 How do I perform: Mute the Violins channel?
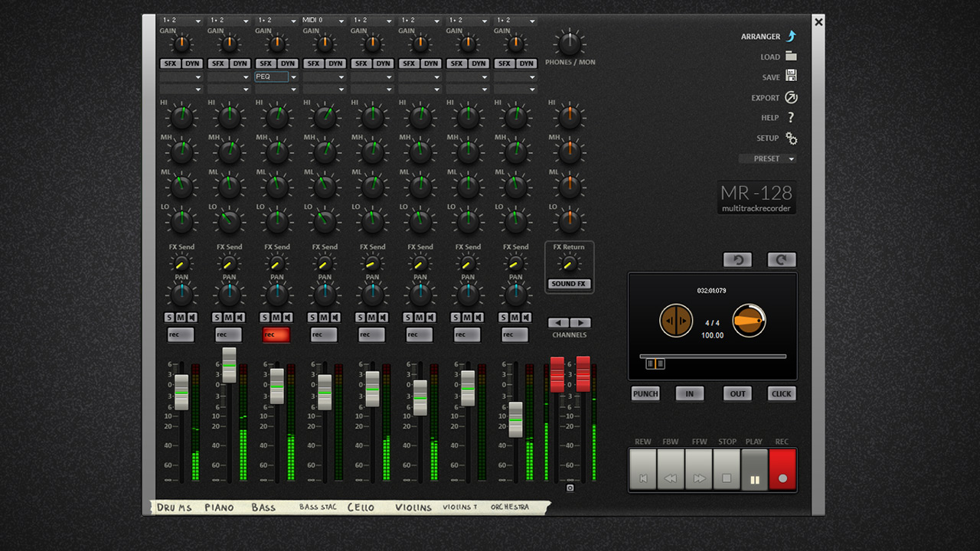(420, 318)
